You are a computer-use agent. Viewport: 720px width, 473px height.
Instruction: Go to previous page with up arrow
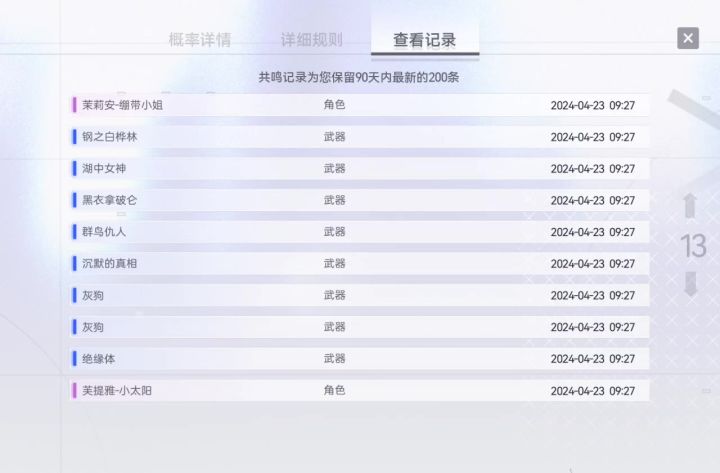[x=690, y=205]
